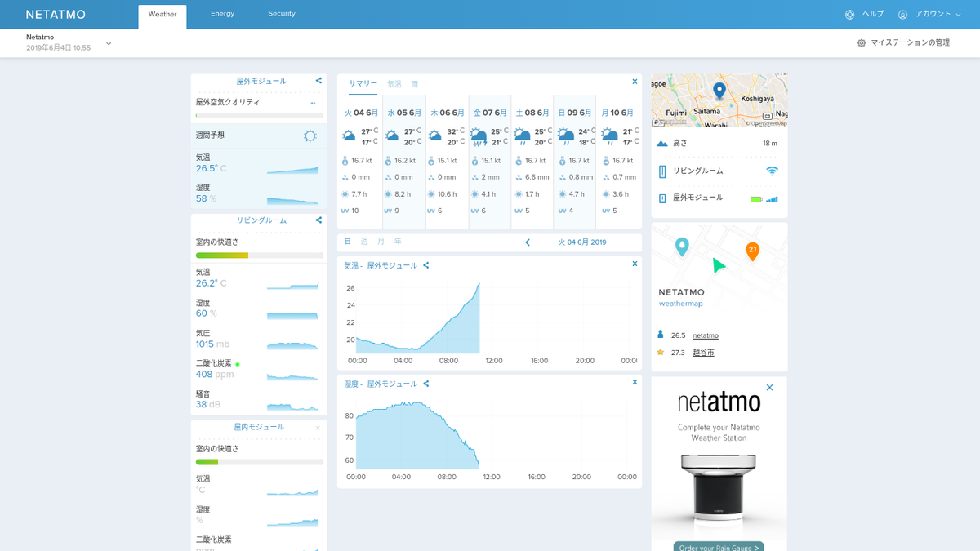Select the orange pin labeled 21 on weathermap
This screenshot has height=551, width=980.
click(x=753, y=251)
